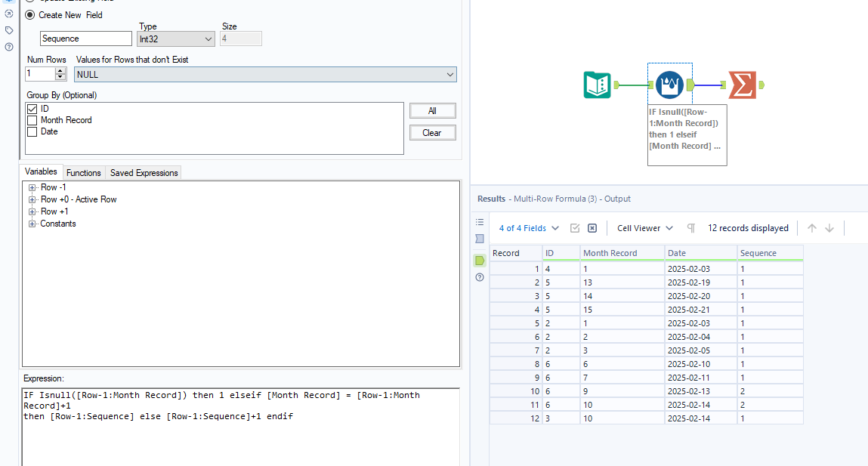Click the tag icon in the left sidebar
The height and width of the screenshot is (466, 868).
tap(8, 30)
